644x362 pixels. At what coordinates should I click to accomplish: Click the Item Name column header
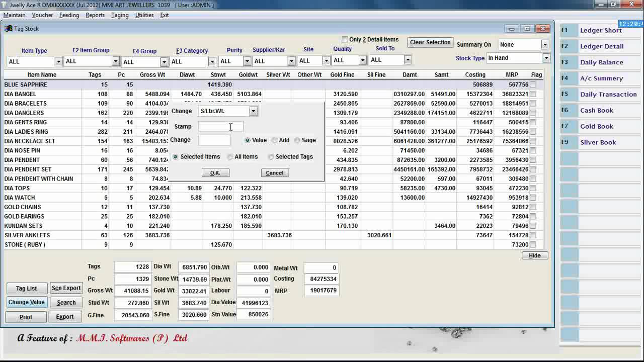(42, 75)
